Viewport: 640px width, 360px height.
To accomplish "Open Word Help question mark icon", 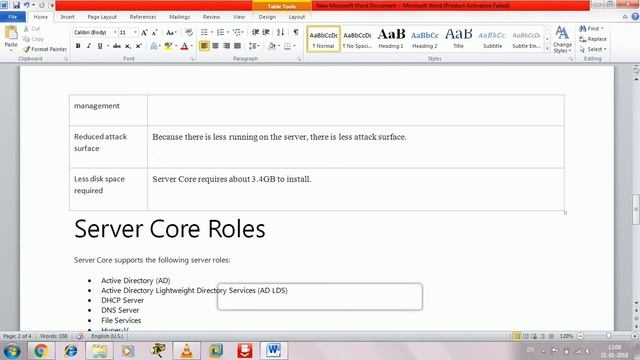I will click(635, 17).
